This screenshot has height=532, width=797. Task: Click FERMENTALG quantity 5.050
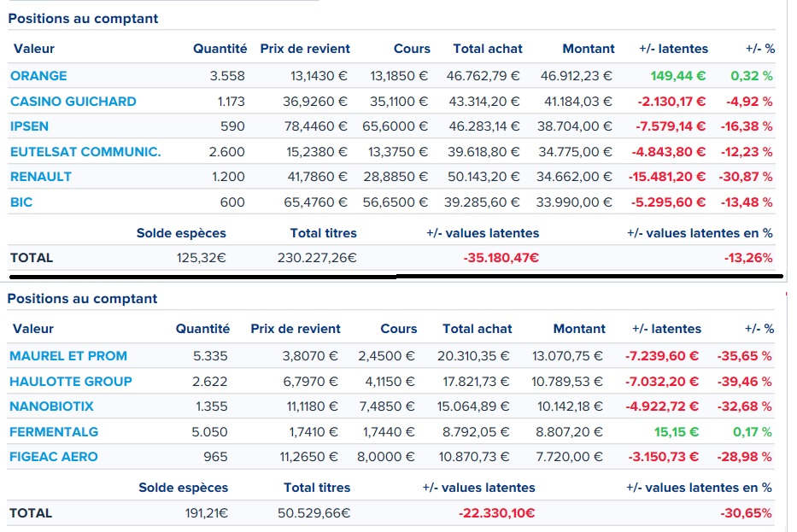pyautogui.click(x=209, y=431)
